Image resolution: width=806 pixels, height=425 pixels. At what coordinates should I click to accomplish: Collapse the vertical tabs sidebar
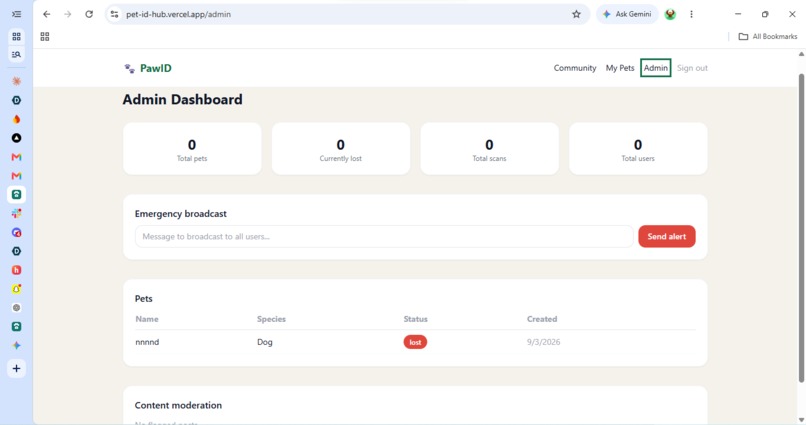coord(16,14)
